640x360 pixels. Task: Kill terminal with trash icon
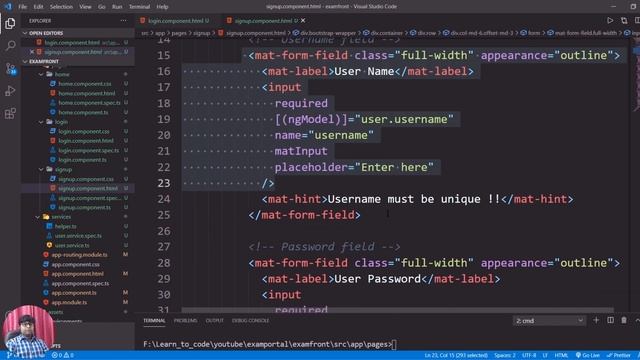click(624, 320)
